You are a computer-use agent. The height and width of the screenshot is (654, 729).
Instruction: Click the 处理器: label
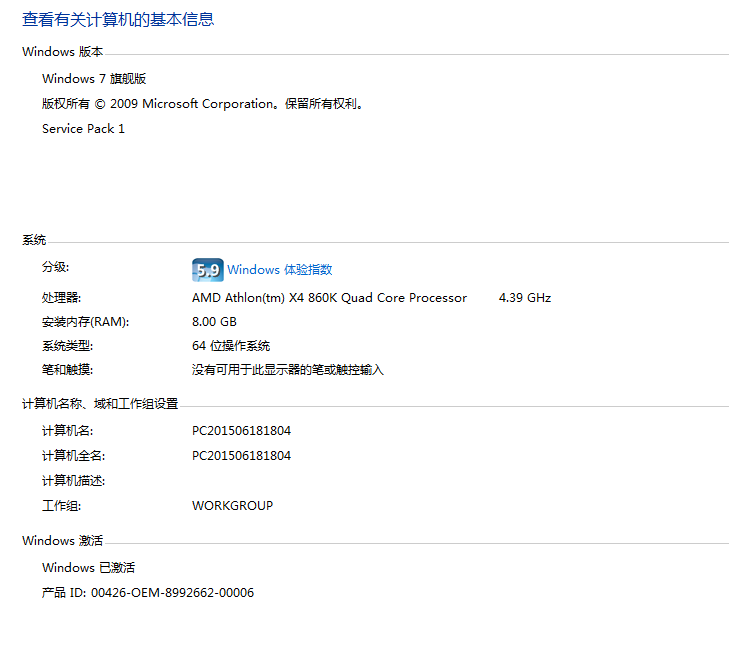(x=61, y=297)
